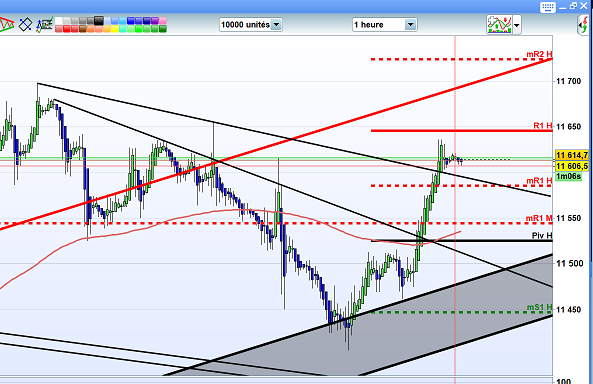This screenshot has width=593, height=384.
Task: Click the 11 606,5 price tag
Action: coord(572,166)
